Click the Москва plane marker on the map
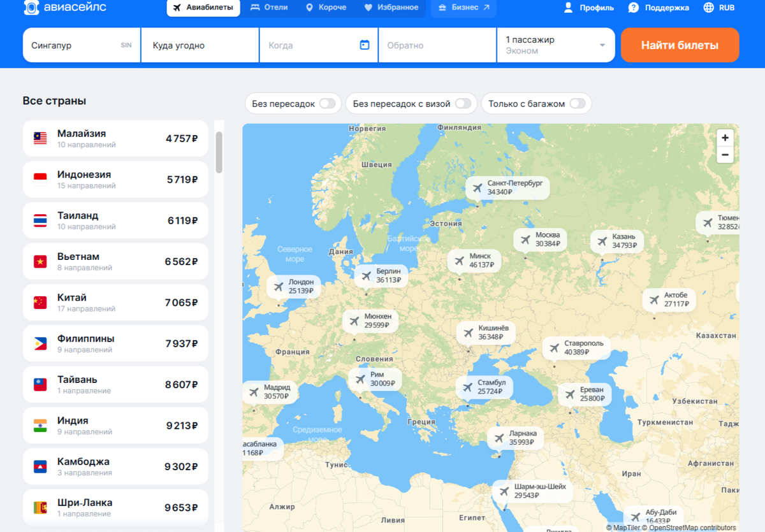 pyautogui.click(x=541, y=240)
